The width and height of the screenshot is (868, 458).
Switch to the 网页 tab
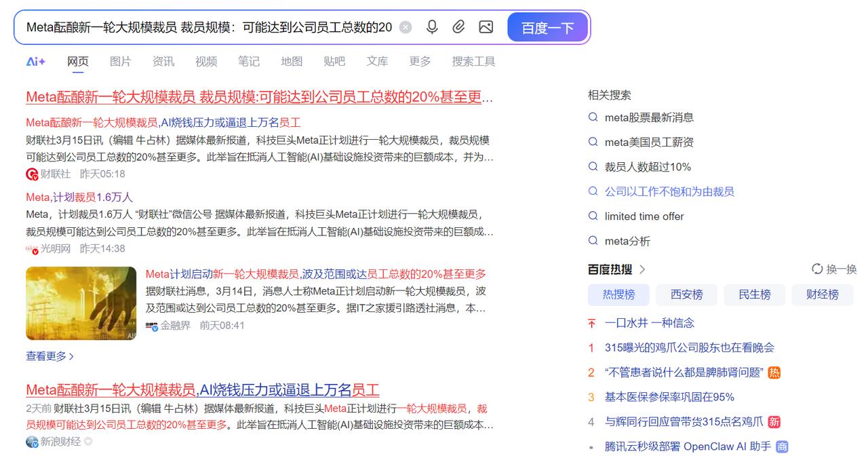click(77, 62)
